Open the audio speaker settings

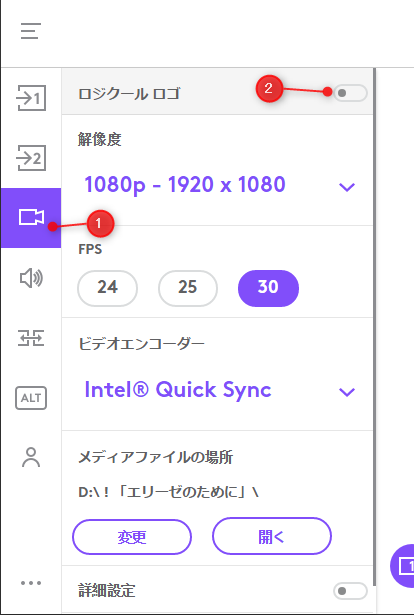pos(31,278)
